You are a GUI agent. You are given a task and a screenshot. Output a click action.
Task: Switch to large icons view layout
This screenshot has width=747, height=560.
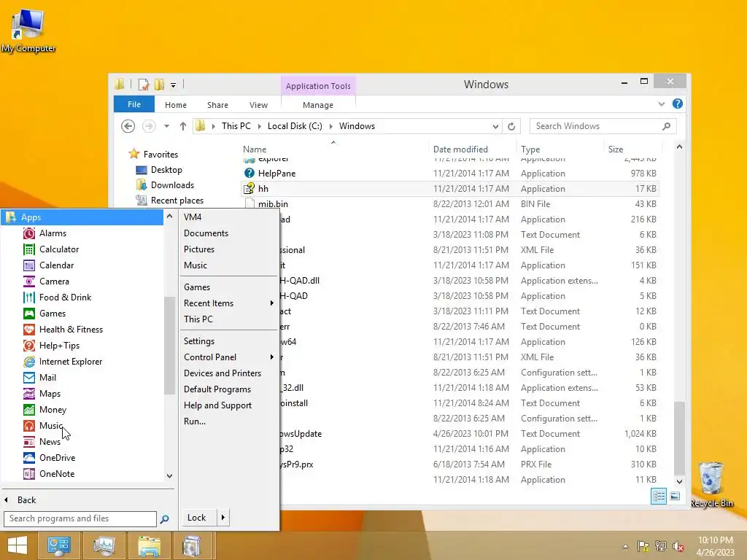pyautogui.click(x=675, y=496)
